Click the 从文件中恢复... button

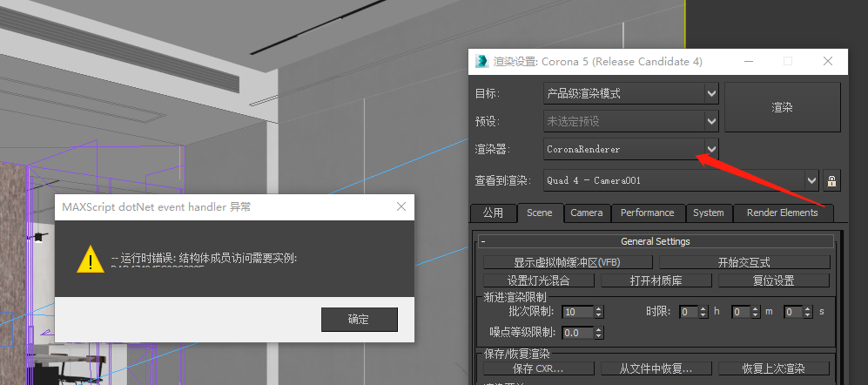[656, 368]
